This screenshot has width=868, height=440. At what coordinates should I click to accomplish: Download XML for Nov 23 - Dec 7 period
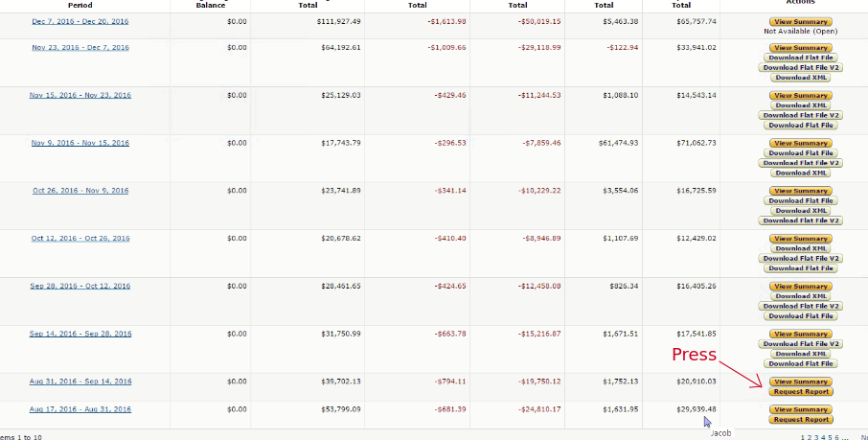tap(800, 77)
